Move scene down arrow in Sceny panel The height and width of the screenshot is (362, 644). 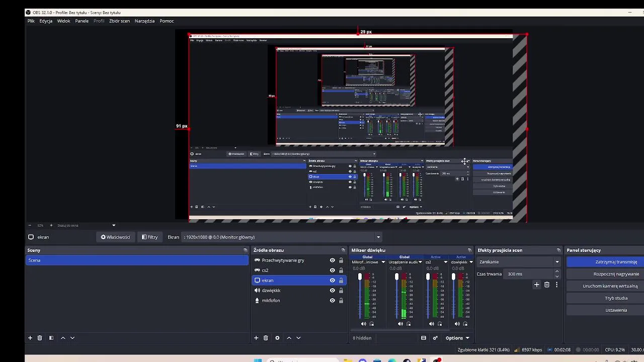point(72,338)
